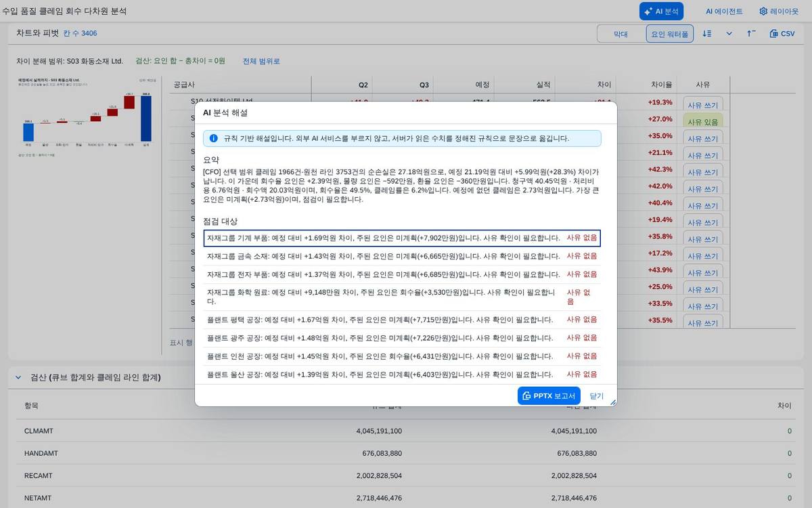Screen dimensions: 812x508
Task: Click 사유 쓰기 on the +25.0% row
Action: point(703,290)
